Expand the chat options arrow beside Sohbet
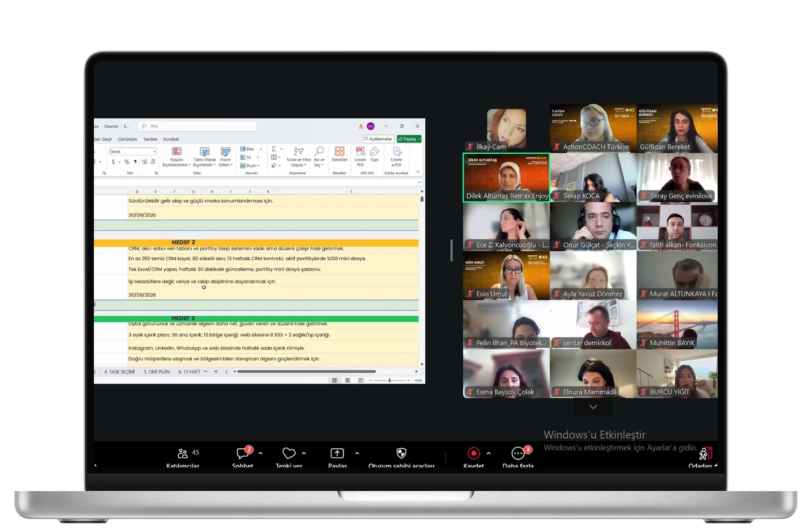The image size is (812, 528). 260,453
